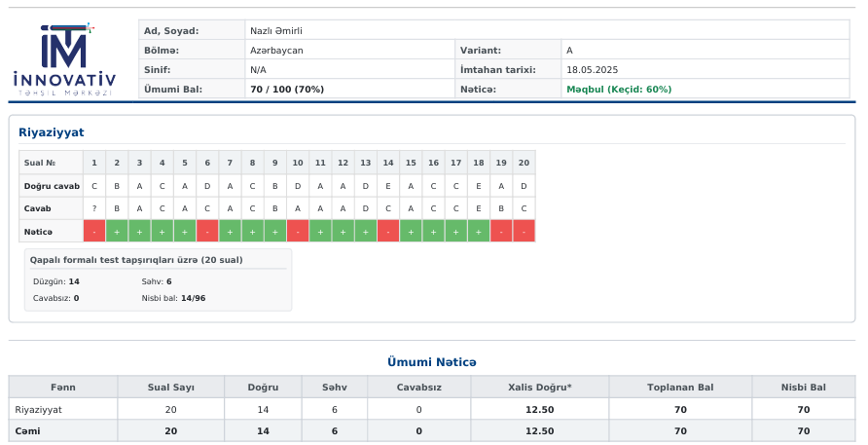868x445 pixels.
Task: Click the 'Sual Sayı' column header
Action: tap(171, 388)
